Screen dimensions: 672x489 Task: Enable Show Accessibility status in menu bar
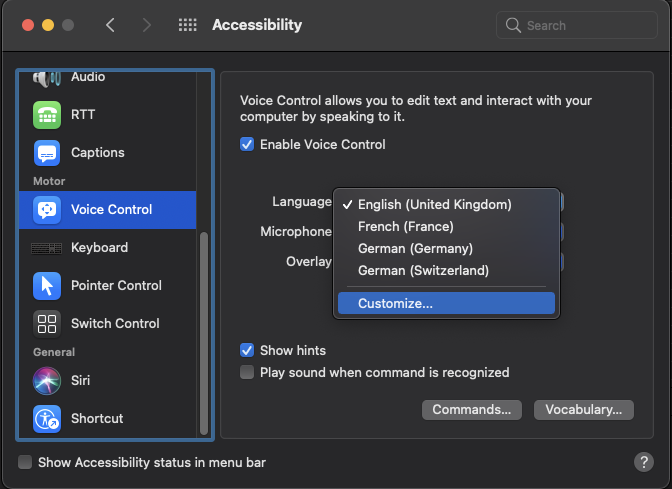[25, 462]
